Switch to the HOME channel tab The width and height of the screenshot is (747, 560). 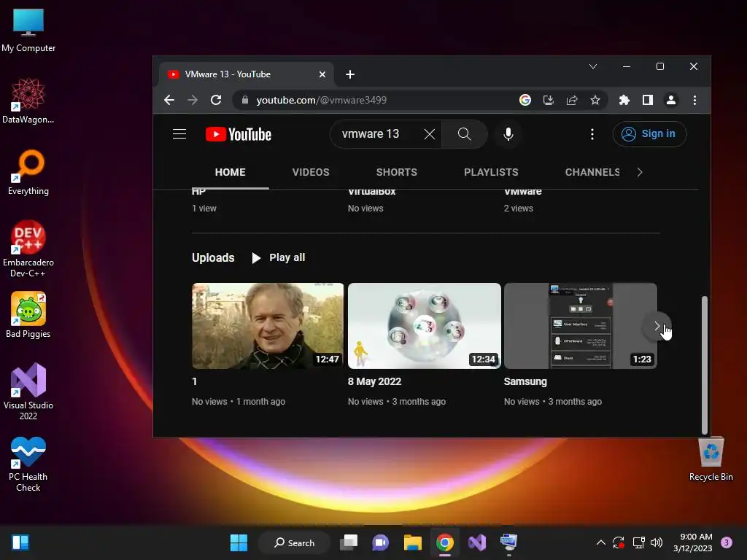[230, 172]
